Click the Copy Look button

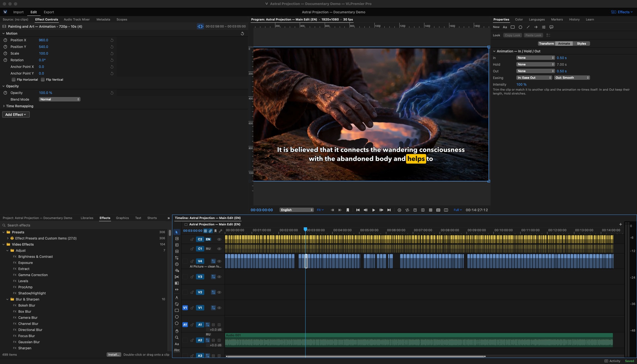tap(512, 35)
